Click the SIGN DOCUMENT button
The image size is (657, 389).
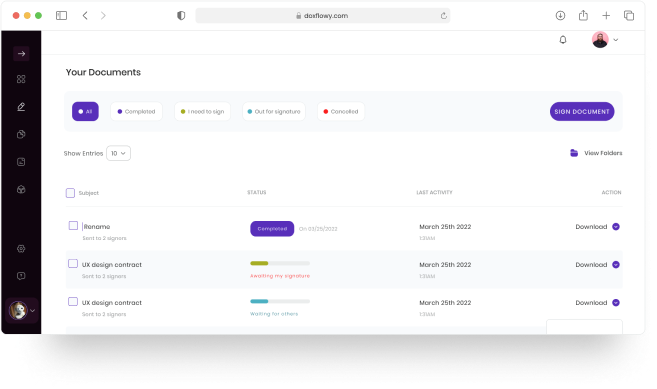582,112
